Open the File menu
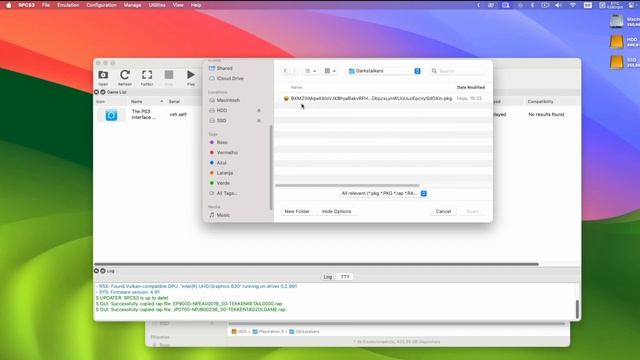The width and height of the screenshot is (640, 360). click(x=46, y=5)
